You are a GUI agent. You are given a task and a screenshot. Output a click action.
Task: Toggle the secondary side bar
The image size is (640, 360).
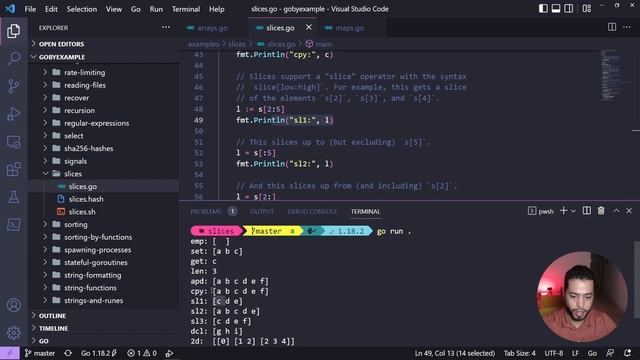click(569, 9)
